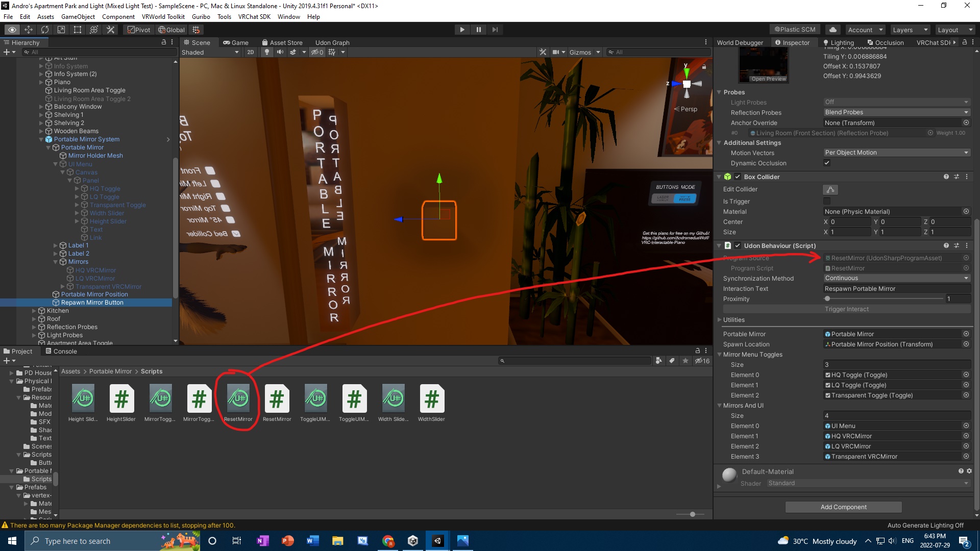This screenshot has height=551, width=980.
Task: Disable the Udon Behaviour component checkbox
Action: click(x=738, y=245)
